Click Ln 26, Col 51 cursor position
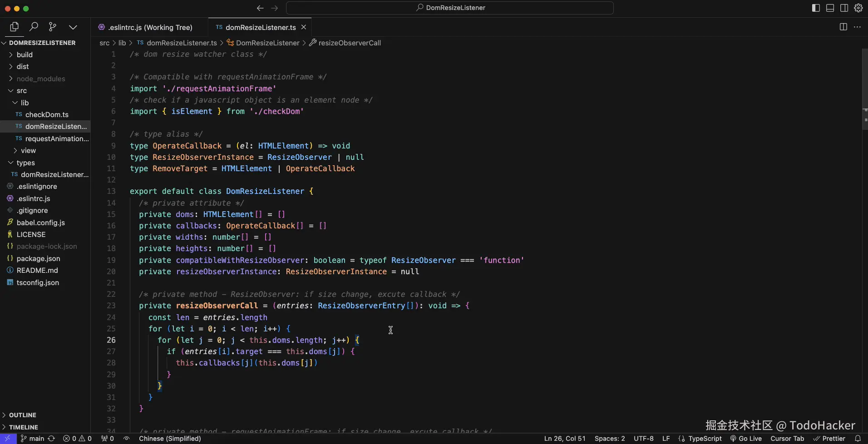868x444 pixels. tap(565, 439)
